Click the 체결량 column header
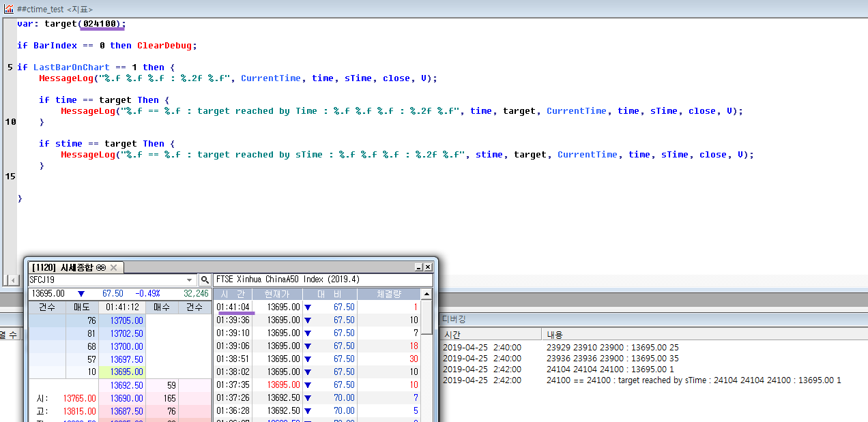868x422 pixels. pyautogui.click(x=389, y=294)
